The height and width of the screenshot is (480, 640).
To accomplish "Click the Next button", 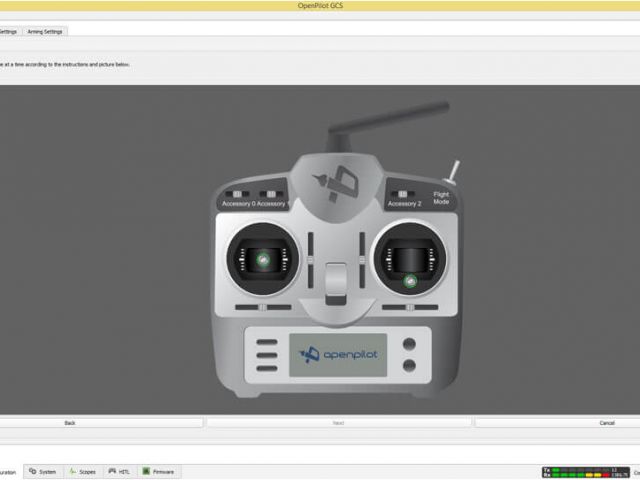I will (x=338, y=423).
